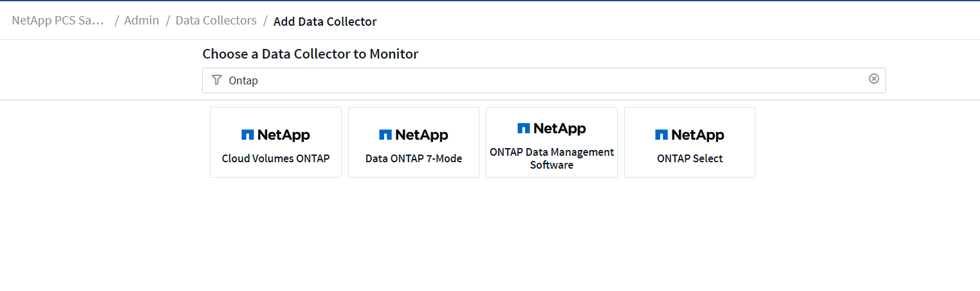Pick the ONTAP Data Management Software label
980x291 pixels.
pyautogui.click(x=551, y=158)
